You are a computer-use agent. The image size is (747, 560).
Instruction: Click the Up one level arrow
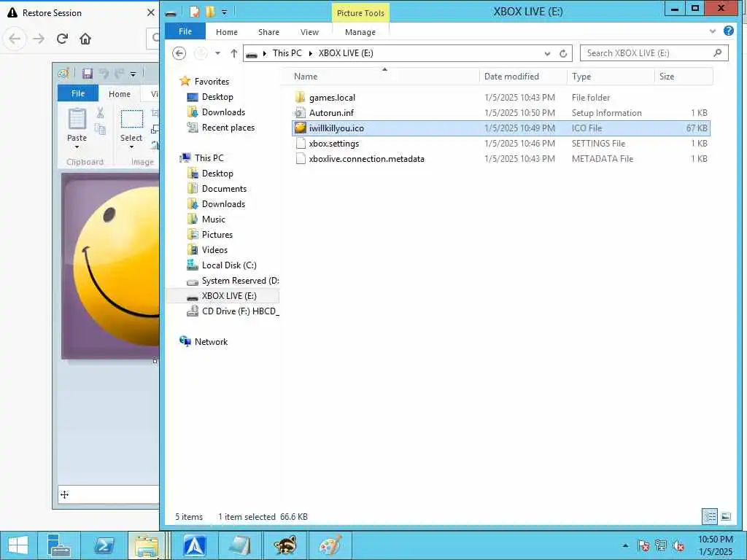pos(233,52)
